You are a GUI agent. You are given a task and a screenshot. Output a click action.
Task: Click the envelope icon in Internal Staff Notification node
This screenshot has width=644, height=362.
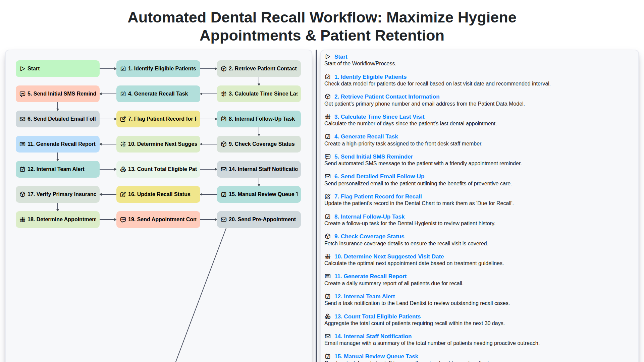224,169
